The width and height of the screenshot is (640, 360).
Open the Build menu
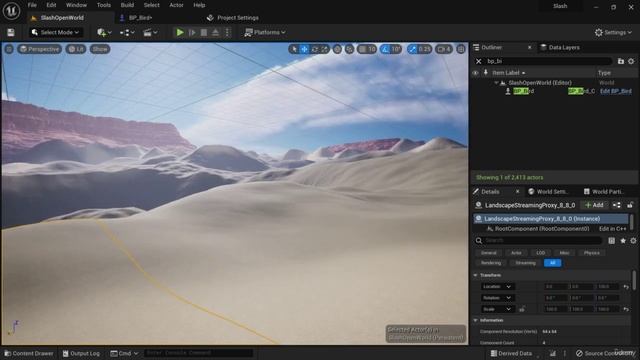coord(127,5)
